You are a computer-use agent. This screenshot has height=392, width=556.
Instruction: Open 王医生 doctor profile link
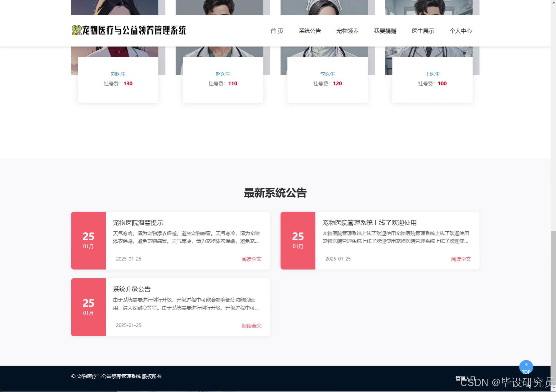(433, 74)
